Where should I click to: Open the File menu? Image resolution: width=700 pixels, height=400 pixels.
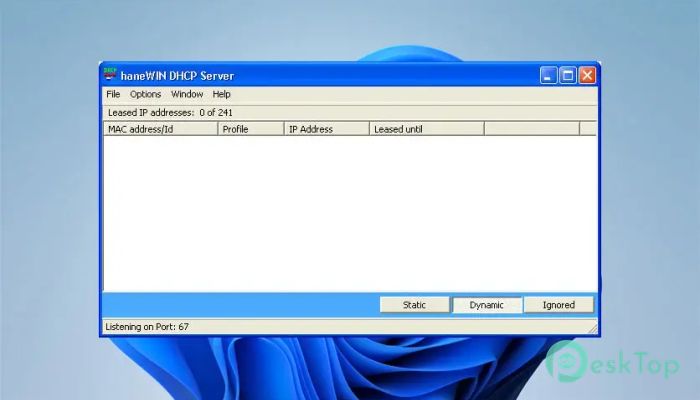[113, 94]
